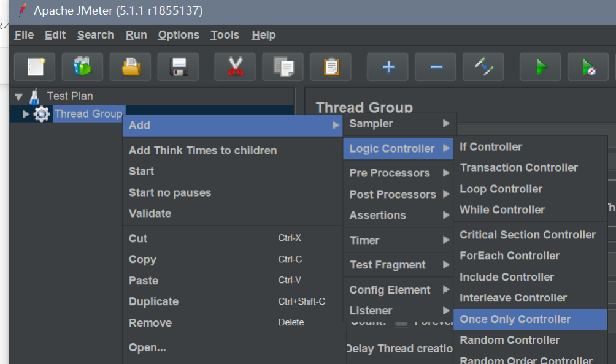
Task: Expand the Listener submenu
Action: [398, 311]
